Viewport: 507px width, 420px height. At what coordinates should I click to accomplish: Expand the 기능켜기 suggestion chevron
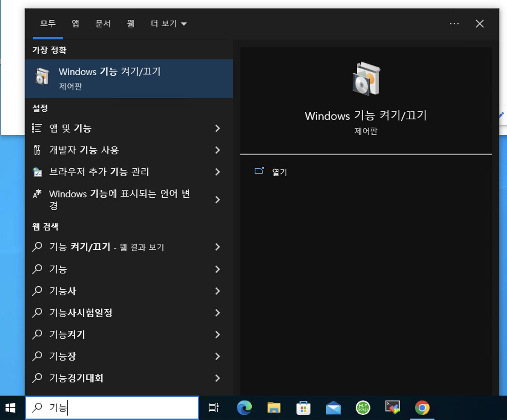pyautogui.click(x=218, y=334)
